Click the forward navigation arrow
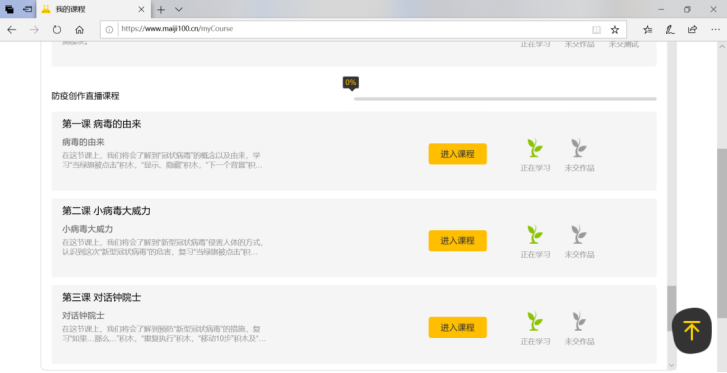This screenshot has height=373, width=727. 34,30
